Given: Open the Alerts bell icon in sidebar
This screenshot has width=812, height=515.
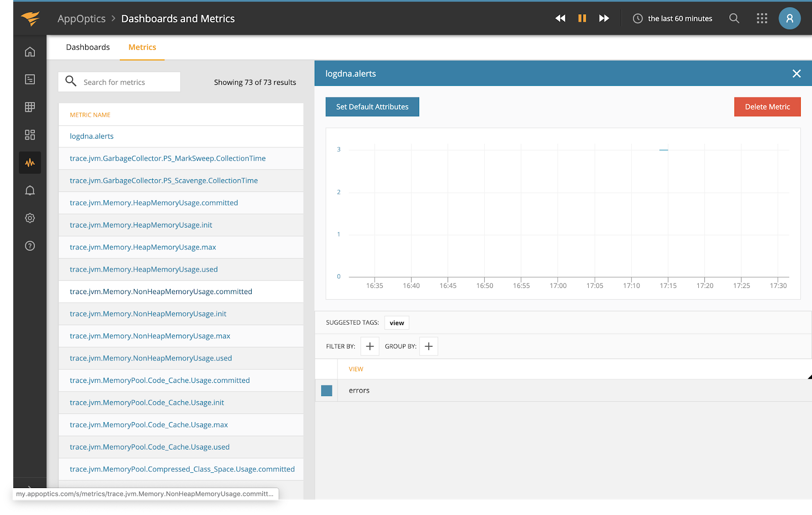Looking at the screenshot, I should click(30, 190).
